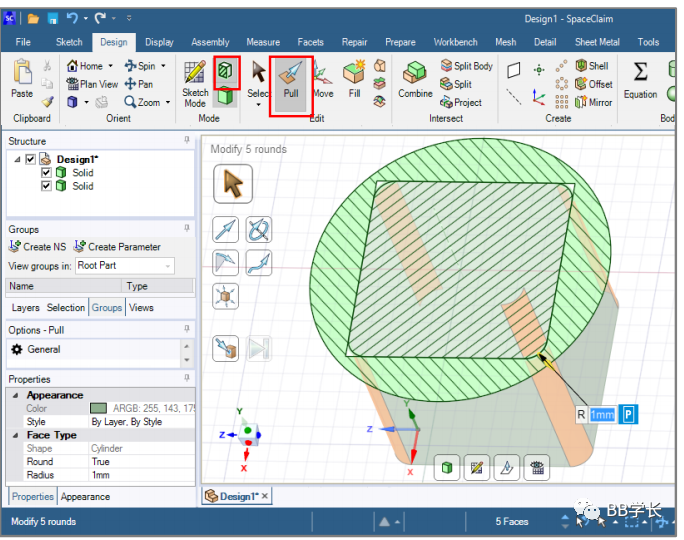Click the Fill tool

(x=354, y=81)
